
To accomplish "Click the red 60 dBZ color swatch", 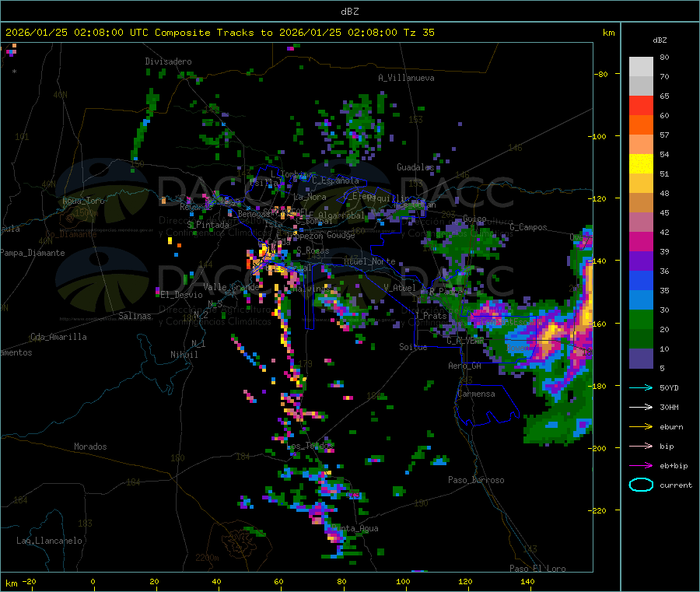I will pos(641,105).
